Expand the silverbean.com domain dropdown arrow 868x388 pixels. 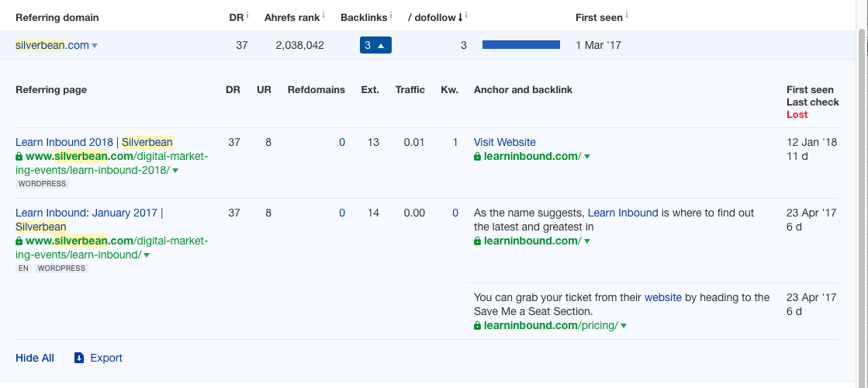[95, 46]
